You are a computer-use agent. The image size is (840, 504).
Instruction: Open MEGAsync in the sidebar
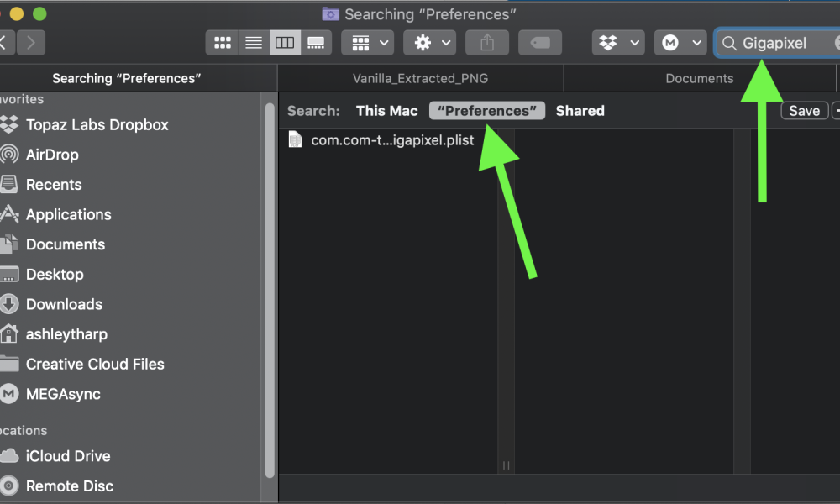pos(63,395)
